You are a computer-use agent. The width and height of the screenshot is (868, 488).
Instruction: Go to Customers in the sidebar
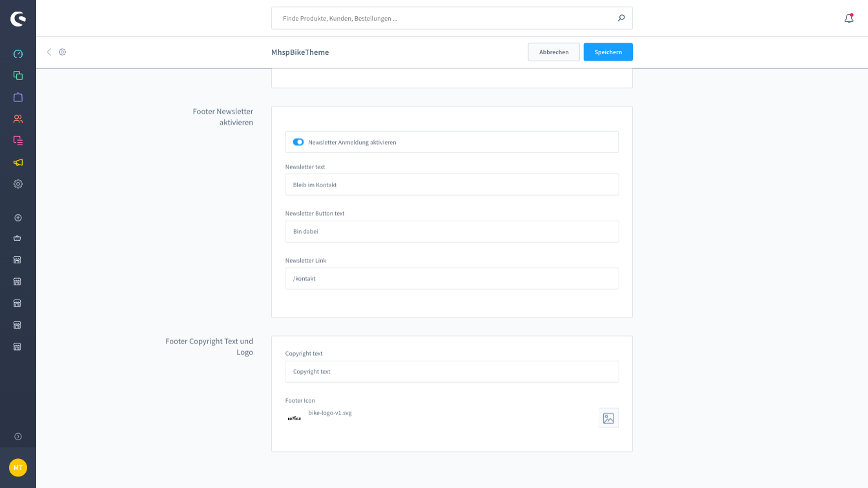pyautogui.click(x=18, y=119)
